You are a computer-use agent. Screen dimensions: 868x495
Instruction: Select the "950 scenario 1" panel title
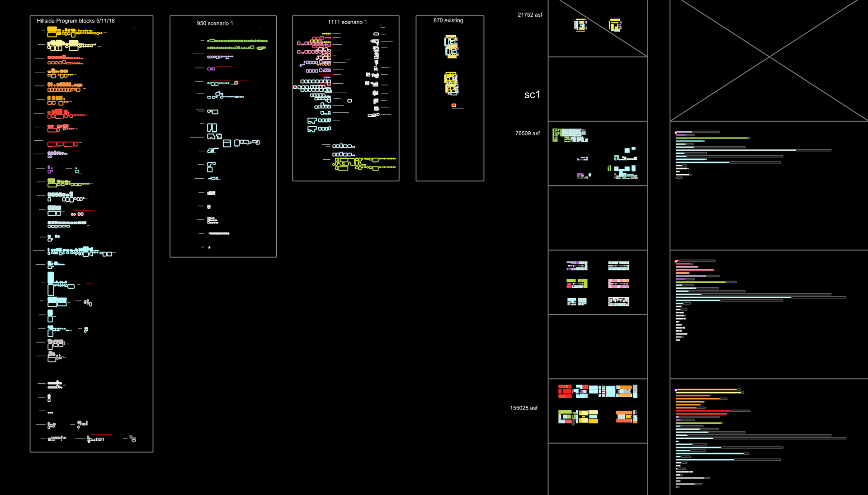tap(215, 23)
